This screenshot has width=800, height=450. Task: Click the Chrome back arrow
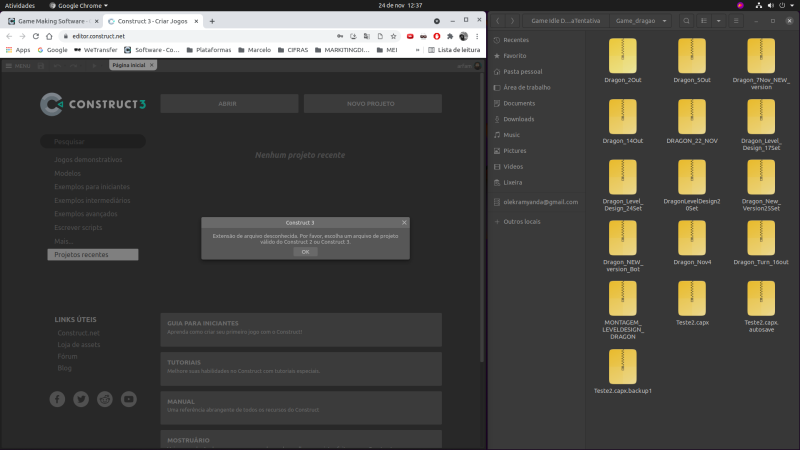click(9, 36)
